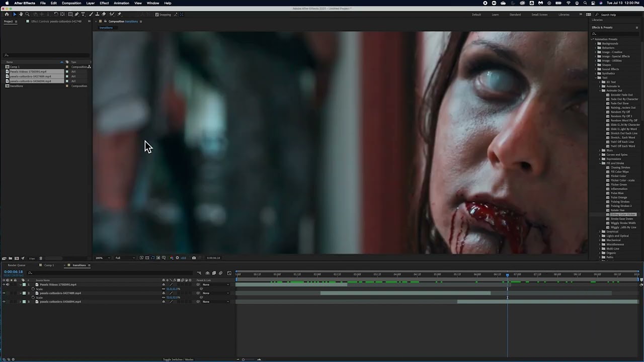Open the Graph Editor icon in the timeline
This screenshot has height=362, width=644.
(x=229, y=273)
